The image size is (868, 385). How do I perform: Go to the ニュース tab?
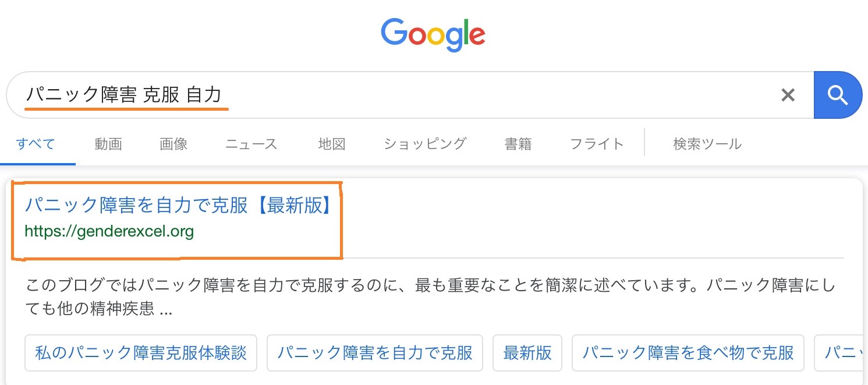coord(251,143)
